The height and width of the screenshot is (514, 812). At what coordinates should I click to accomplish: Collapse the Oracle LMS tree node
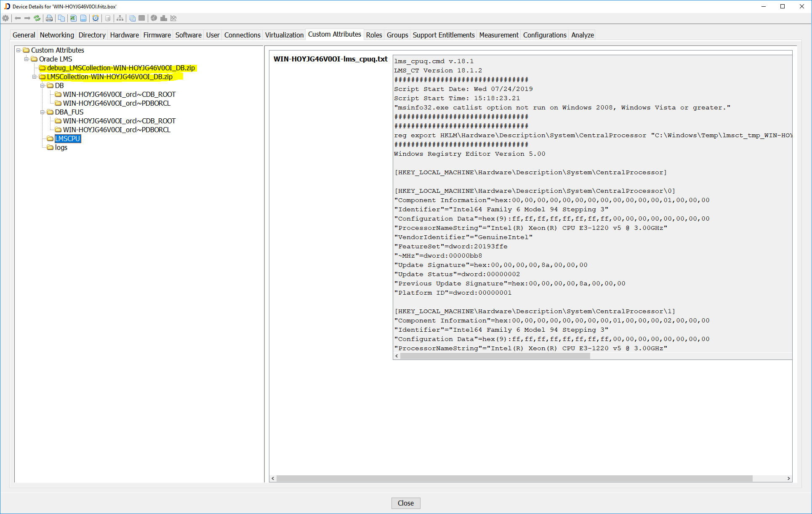[27, 59]
